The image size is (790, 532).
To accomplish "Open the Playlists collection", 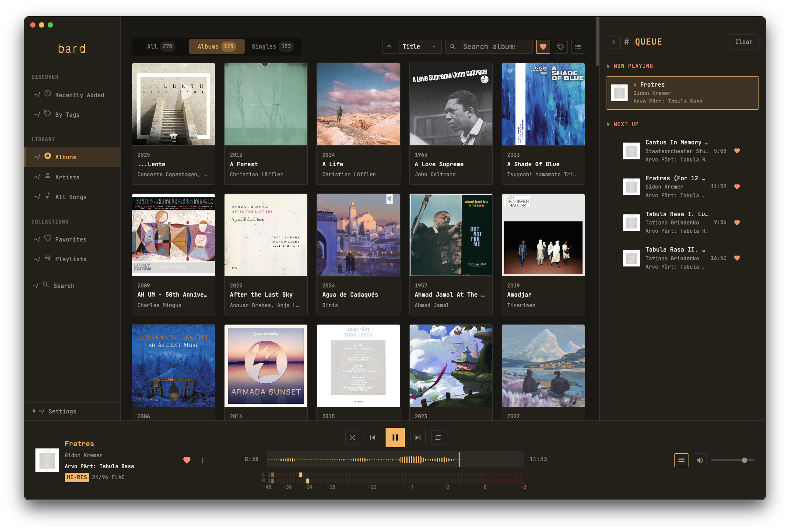I will tap(72, 259).
